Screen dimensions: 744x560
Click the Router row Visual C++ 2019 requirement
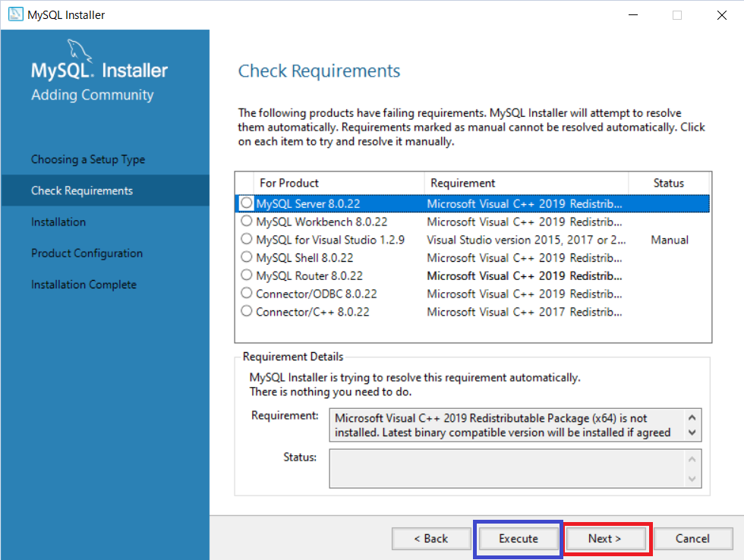[x=525, y=275]
